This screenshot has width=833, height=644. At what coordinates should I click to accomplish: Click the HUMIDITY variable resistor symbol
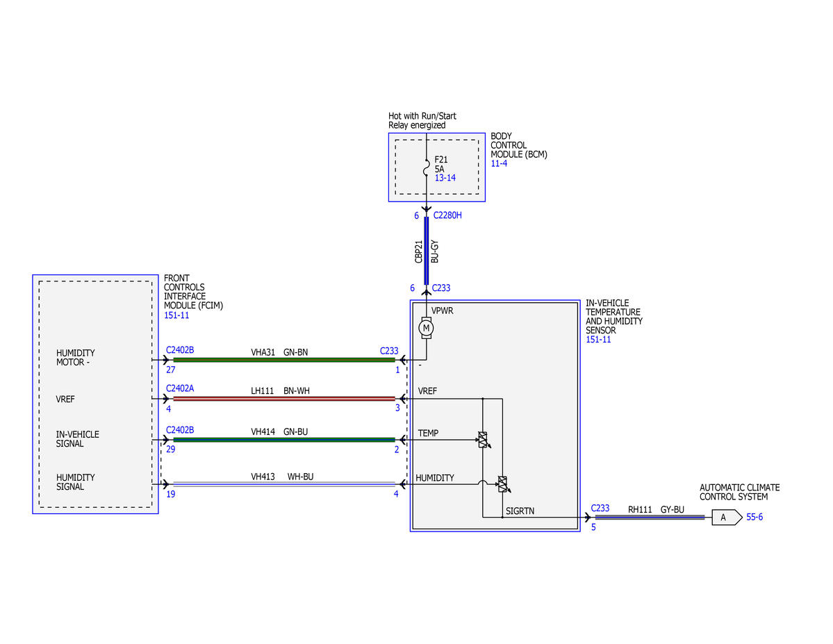tap(504, 484)
